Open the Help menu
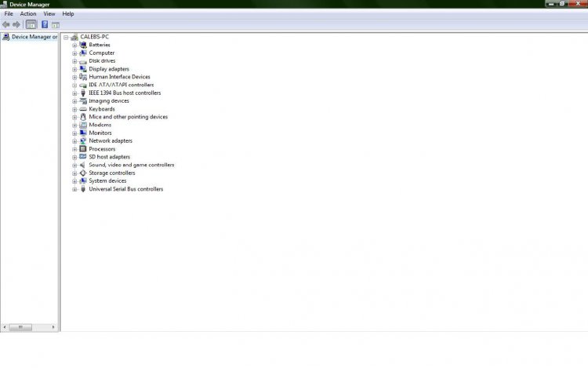This screenshot has height=368, width=588. [x=68, y=14]
